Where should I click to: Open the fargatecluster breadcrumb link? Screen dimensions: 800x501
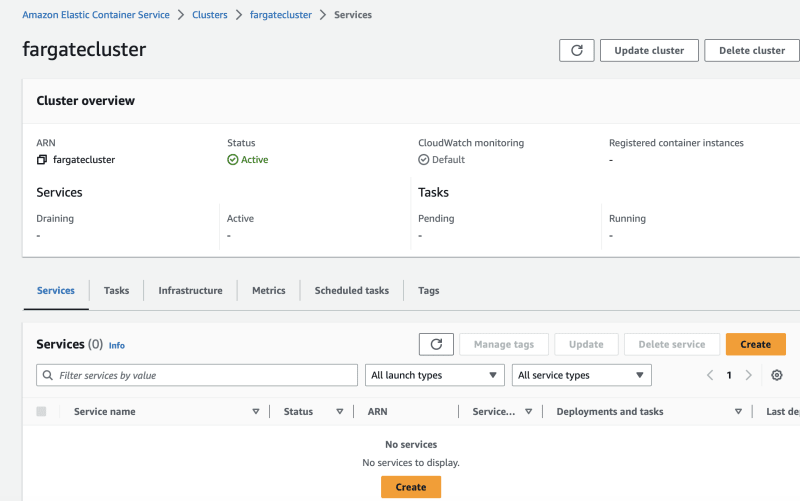(x=281, y=15)
